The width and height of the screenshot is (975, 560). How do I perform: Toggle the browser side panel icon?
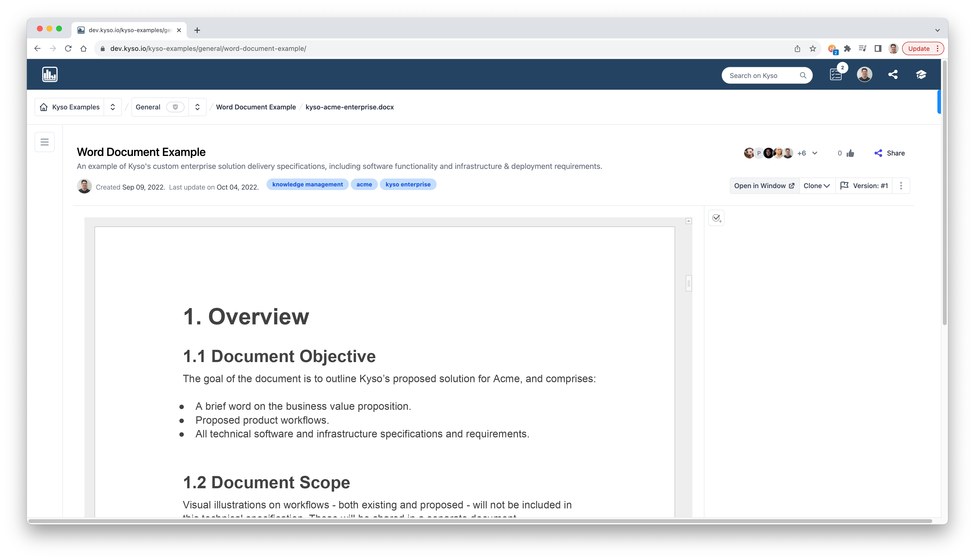coord(878,48)
